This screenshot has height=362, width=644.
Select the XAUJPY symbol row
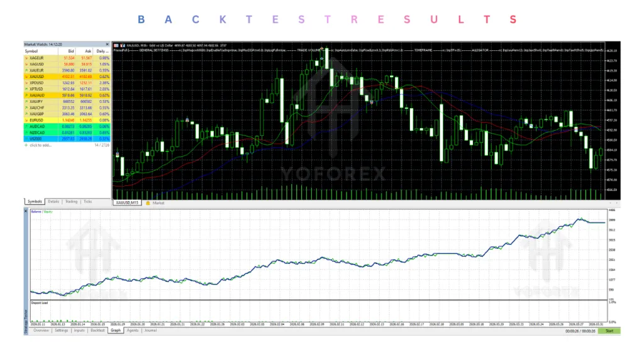pos(67,101)
